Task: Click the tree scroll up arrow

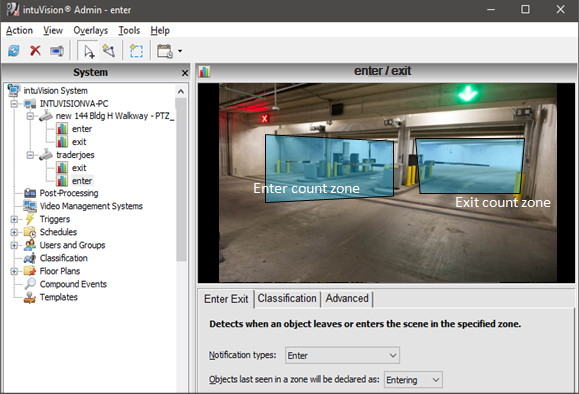Action: [181, 91]
